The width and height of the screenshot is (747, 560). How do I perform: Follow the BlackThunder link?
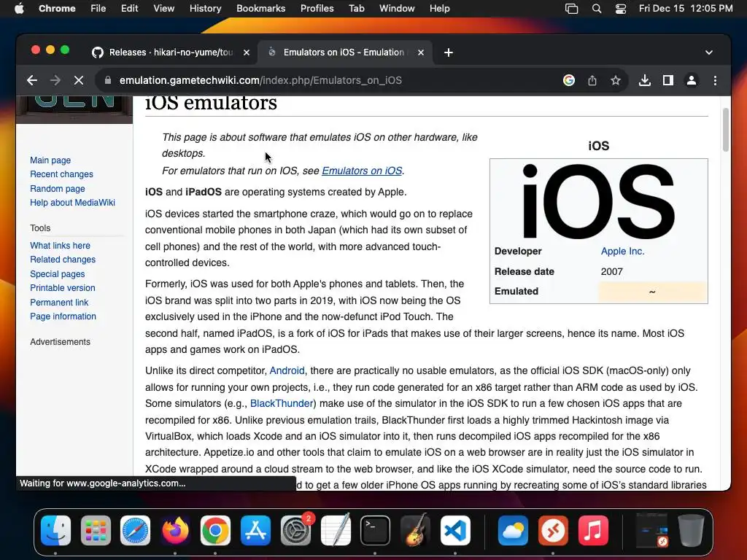[282, 403]
